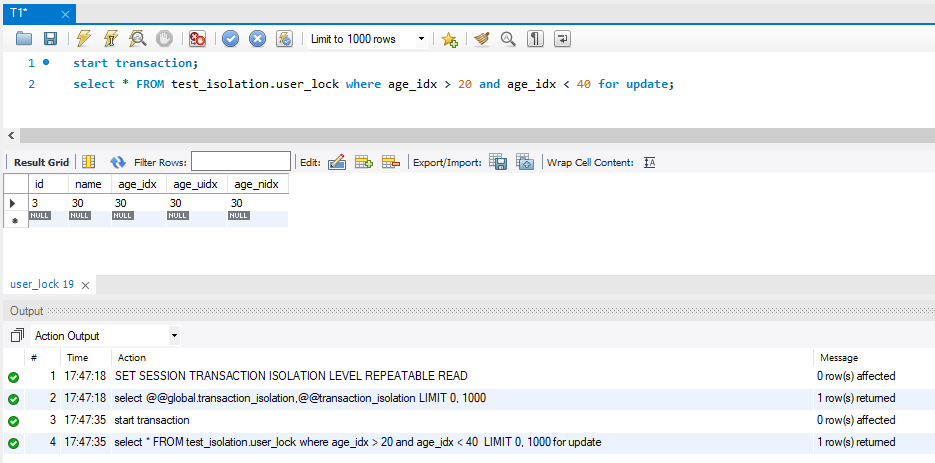935x463 pixels.
Task: Click the Message column header in output
Action: tap(839, 357)
